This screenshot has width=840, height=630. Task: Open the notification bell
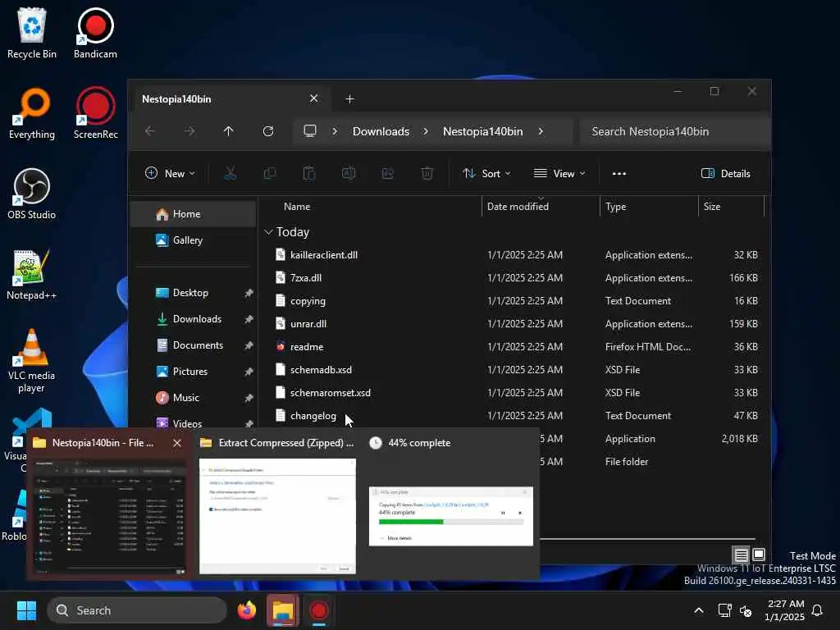click(x=818, y=610)
